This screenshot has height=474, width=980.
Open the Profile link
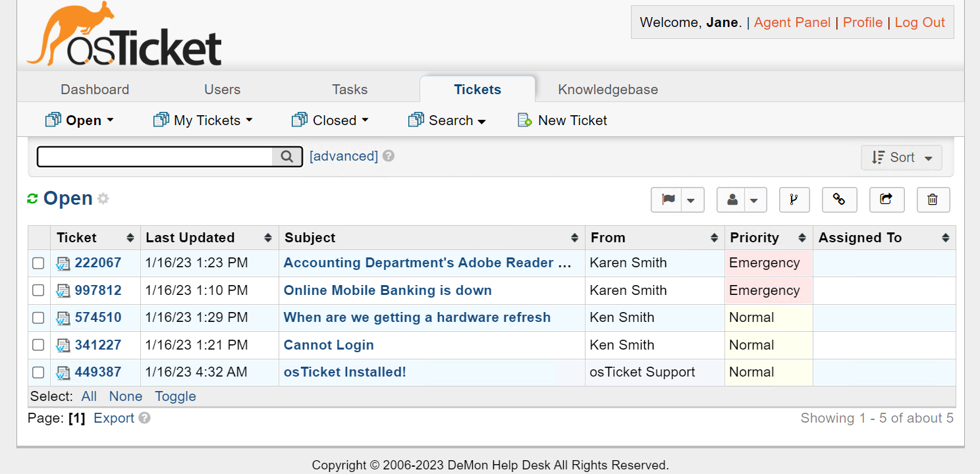863,22
